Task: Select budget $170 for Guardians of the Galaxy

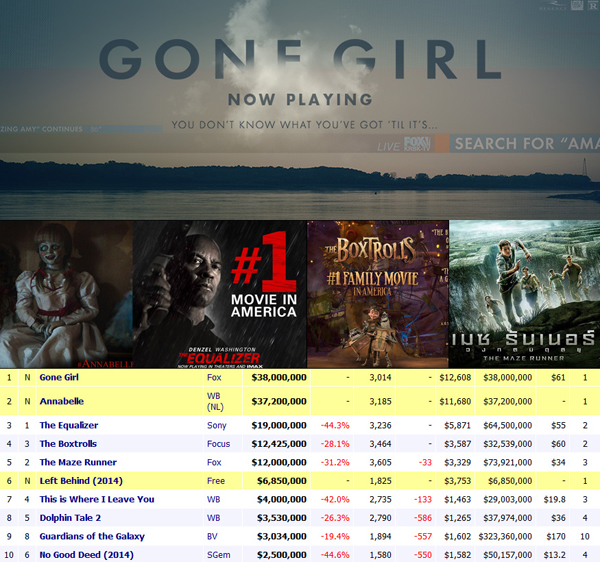Action: 556,536
